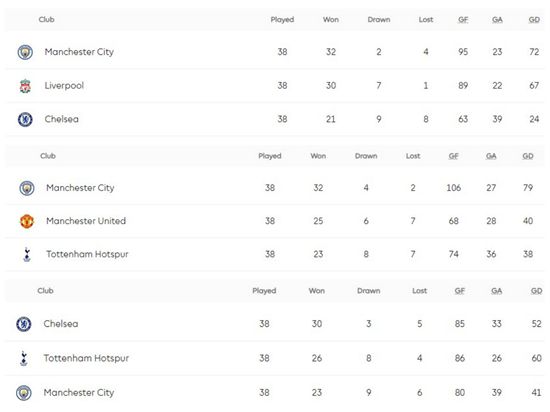Click Chelsea crest in first table
The width and height of the screenshot is (550, 412).
(x=25, y=120)
